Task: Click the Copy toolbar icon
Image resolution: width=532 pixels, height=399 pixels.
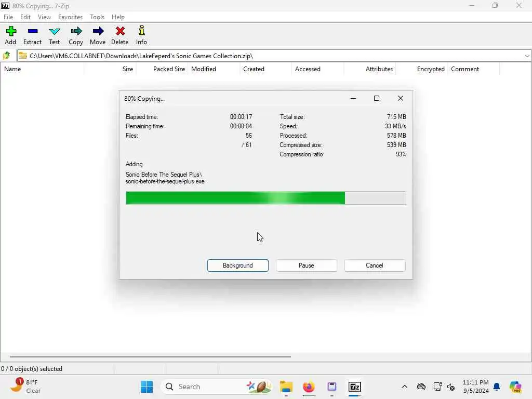Action: (76, 35)
